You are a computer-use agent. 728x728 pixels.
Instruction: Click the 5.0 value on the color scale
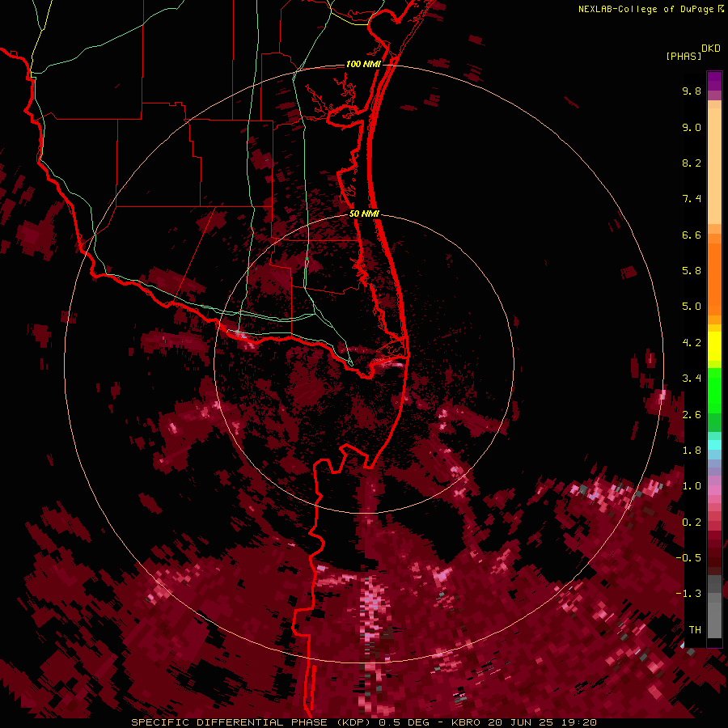click(692, 307)
